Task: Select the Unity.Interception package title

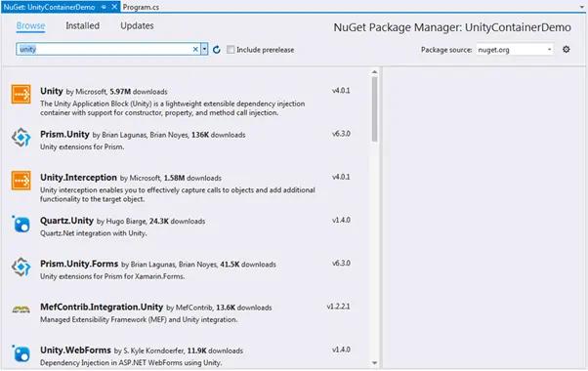Action: (x=78, y=178)
